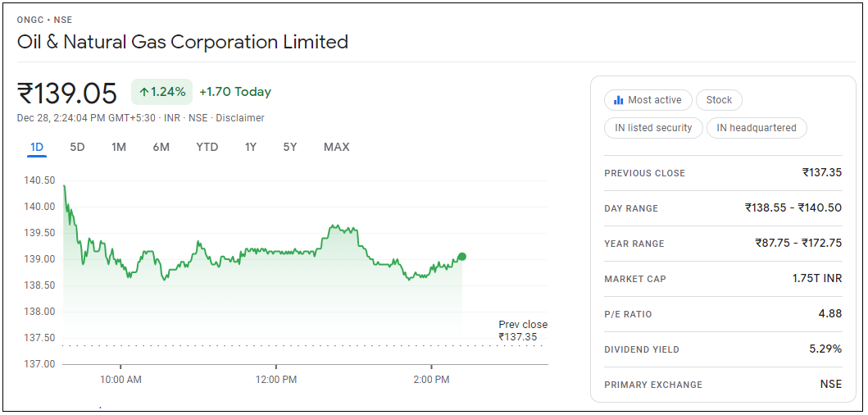Click the bar chart icon in Most active chip
The image size is (868, 415).
[x=618, y=100]
